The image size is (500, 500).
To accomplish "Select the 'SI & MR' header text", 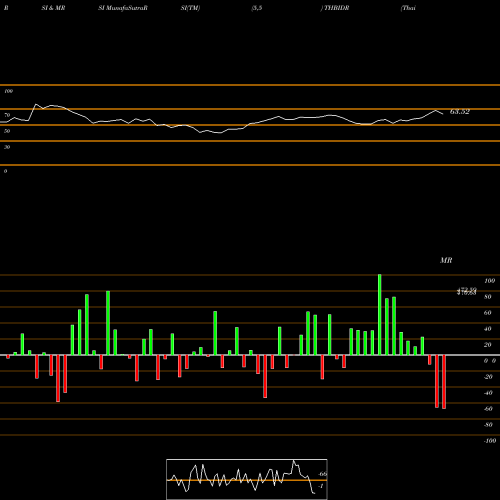I will 53,8.
